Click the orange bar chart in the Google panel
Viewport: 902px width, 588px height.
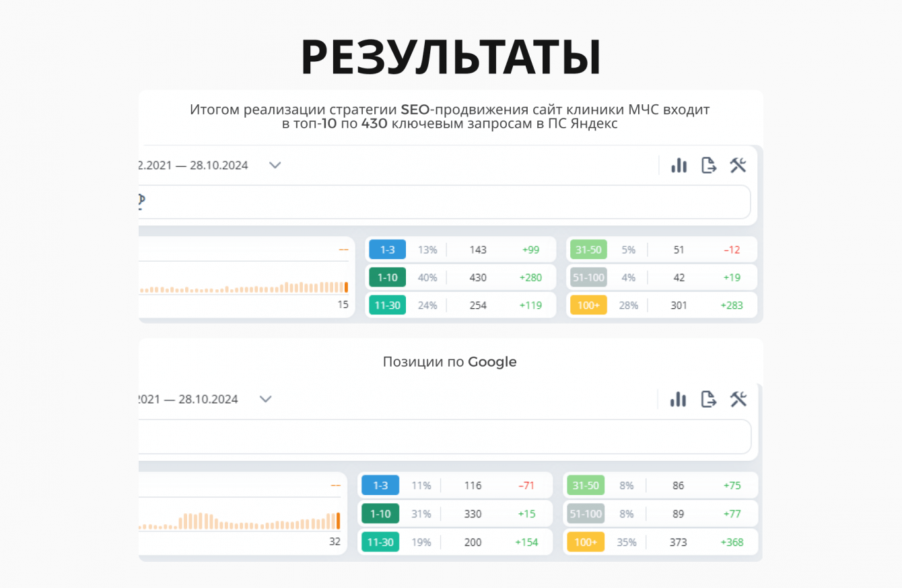(x=240, y=521)
